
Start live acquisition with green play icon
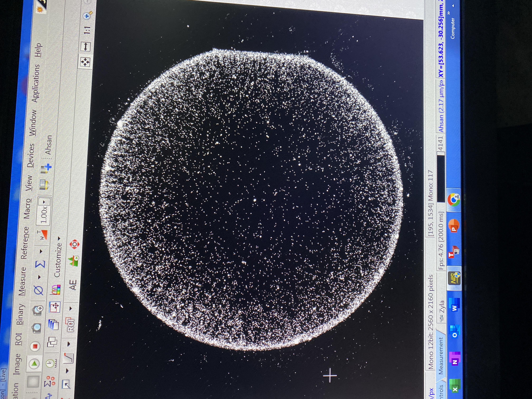click(x=34, y=363)
